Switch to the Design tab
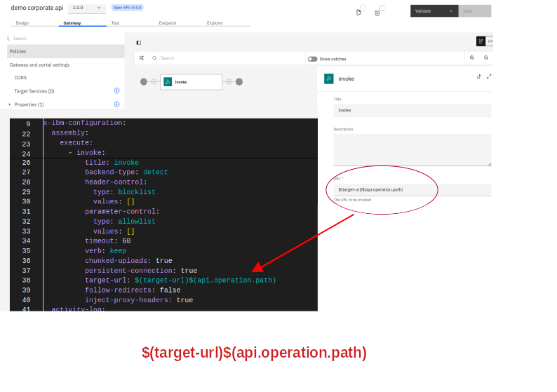The width and height of the screenshot is (557, 392). 22,23
